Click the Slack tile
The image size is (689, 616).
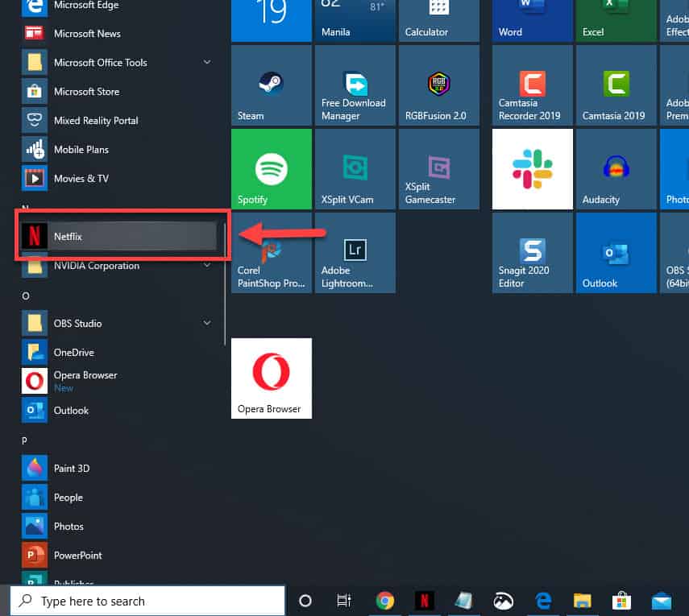click(x=532, y=169)
